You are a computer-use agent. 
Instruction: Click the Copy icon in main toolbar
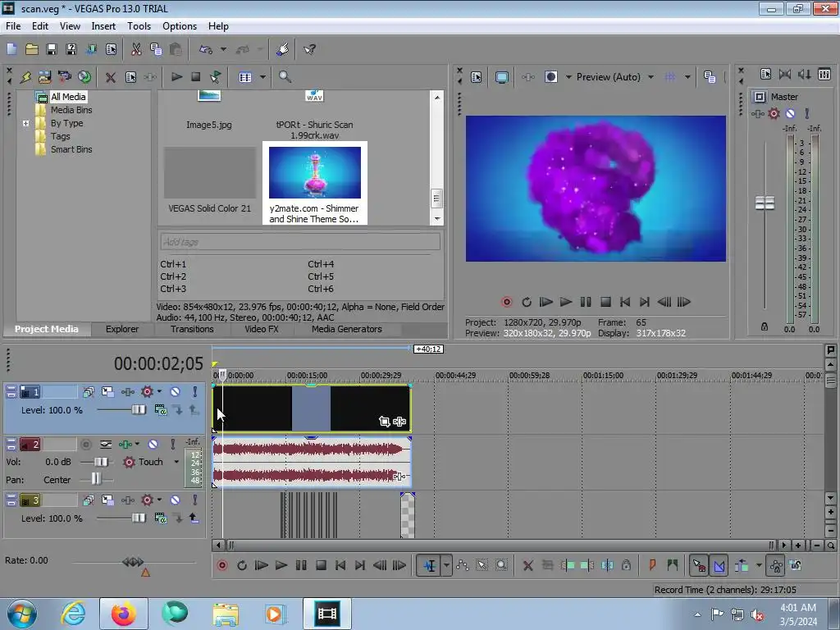pos(156,49)
